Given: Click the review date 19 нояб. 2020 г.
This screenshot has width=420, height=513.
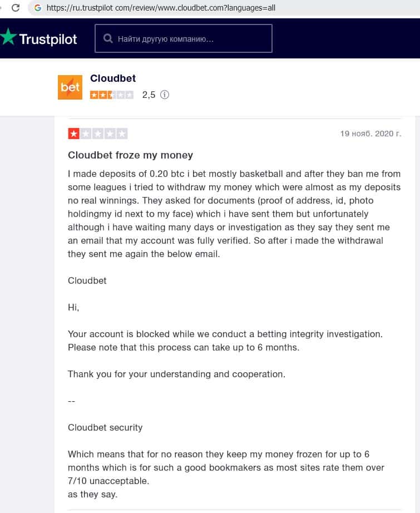Looking at the screenshot, I should (x=370, y=134).
